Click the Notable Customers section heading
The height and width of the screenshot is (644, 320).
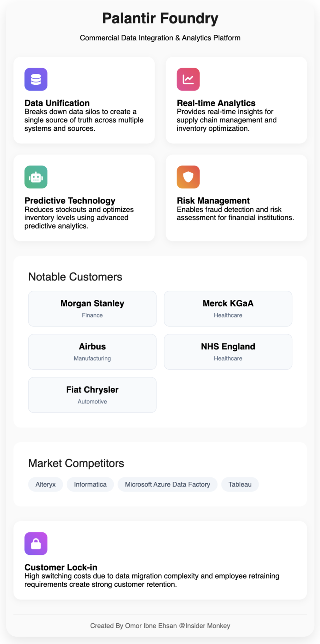click(75, 277)
